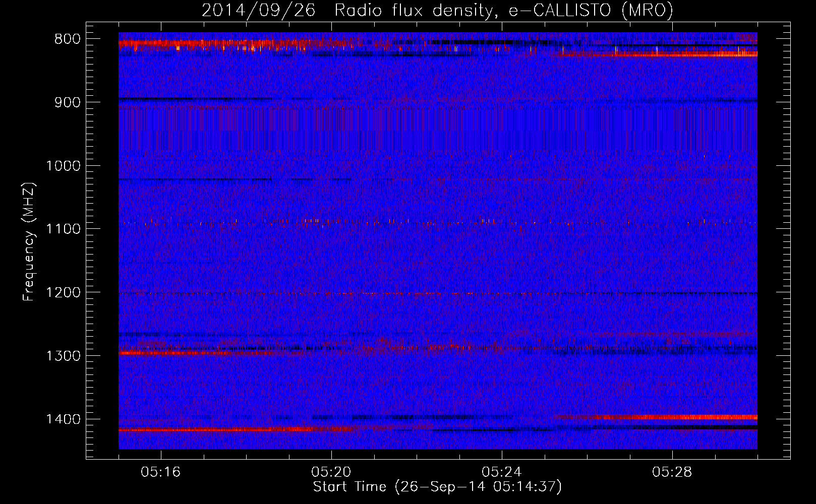The height and width of the screenshot is (504, 816).
Task: Click the 05:20 time axis label
Action: (x=331, y=472)
